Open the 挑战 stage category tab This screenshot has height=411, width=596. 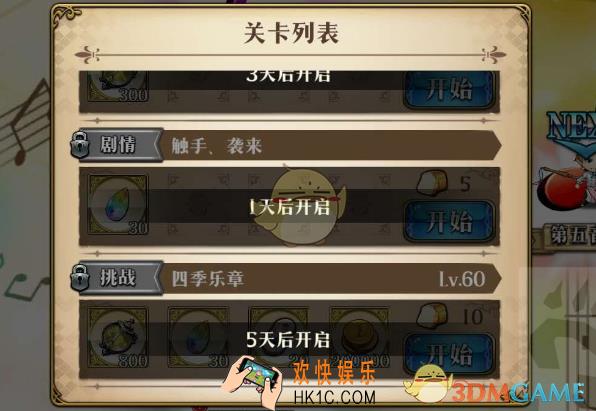[118, 278]
